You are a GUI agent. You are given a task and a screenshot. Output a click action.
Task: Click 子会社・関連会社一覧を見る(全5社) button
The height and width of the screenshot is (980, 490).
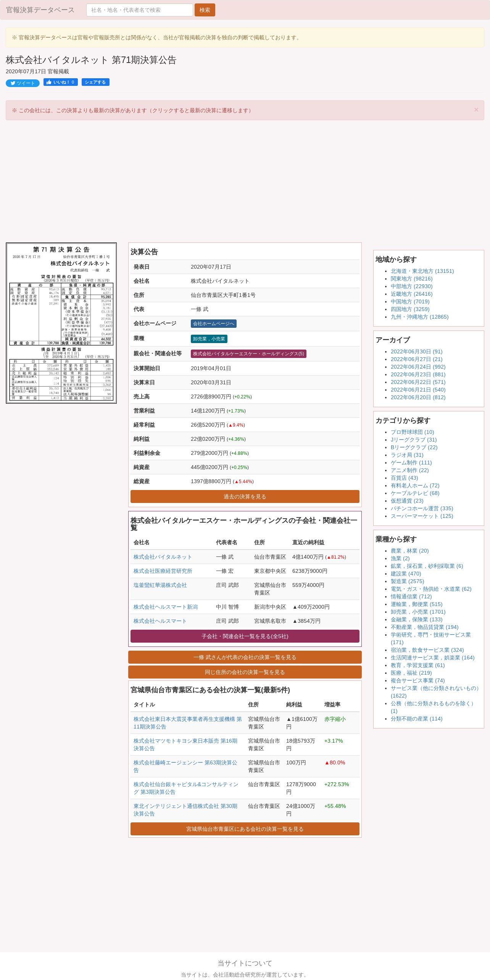245,636
